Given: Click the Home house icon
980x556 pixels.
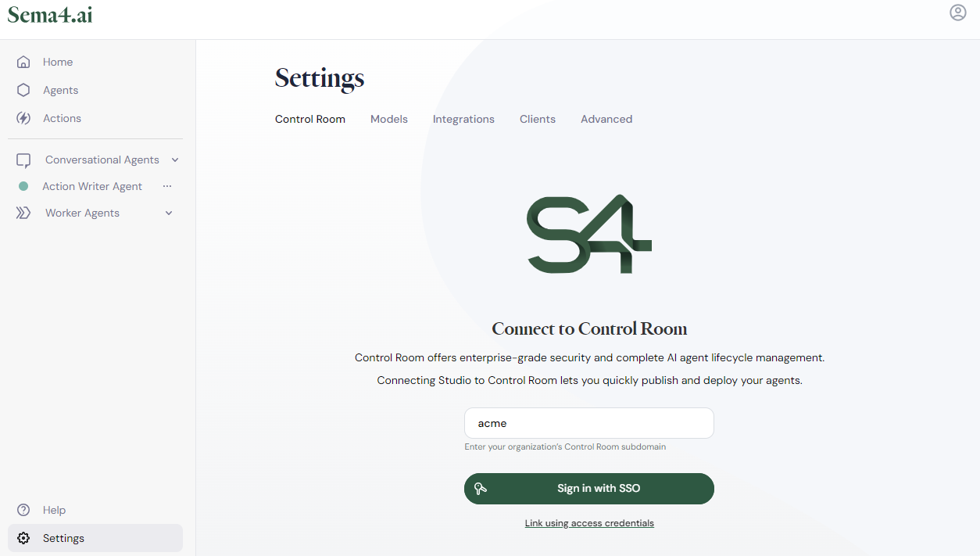Looking at the screenshot, I should click(x=23, y=62).
